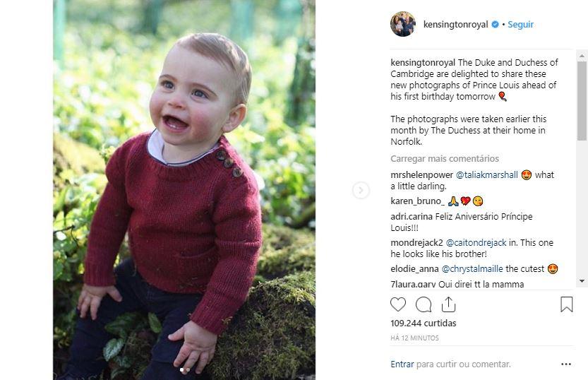Follow kensingtonroyal via Seguir

click(x=521, y=25)
